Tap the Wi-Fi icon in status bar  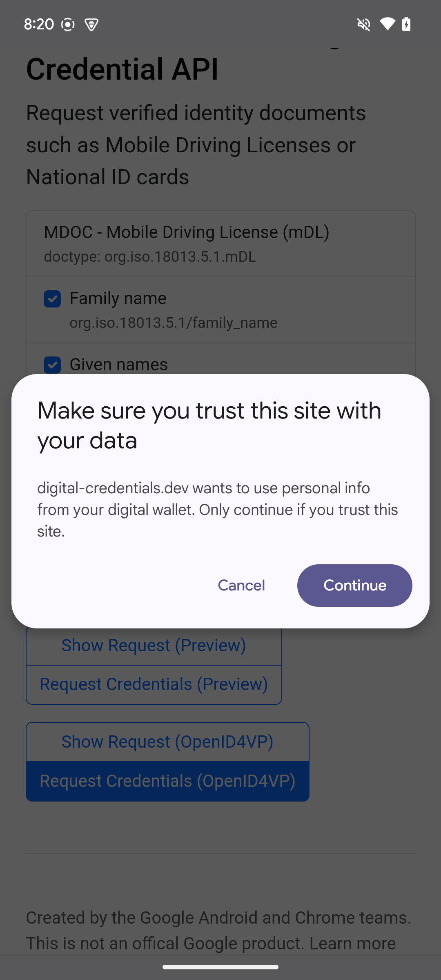tap(387, 24)
